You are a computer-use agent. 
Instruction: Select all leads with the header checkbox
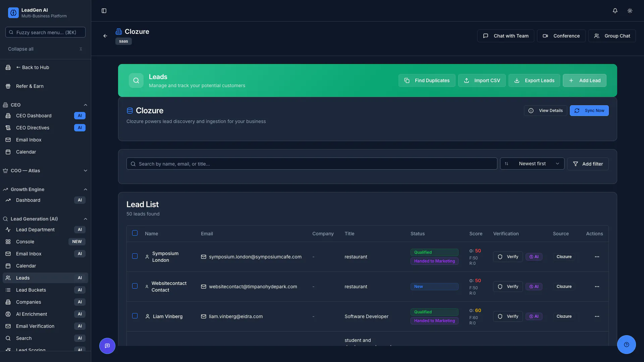pyautogui.click(x=135, y=233)
